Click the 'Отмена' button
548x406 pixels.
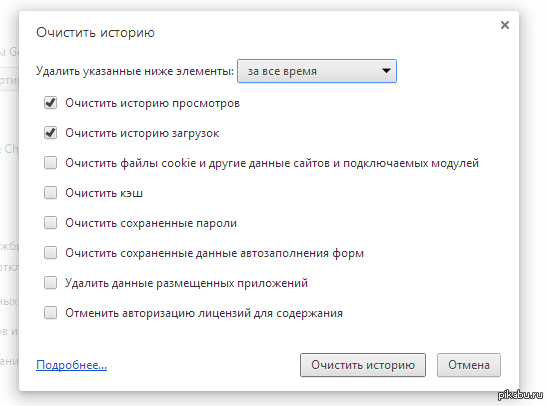pos(469,365)
